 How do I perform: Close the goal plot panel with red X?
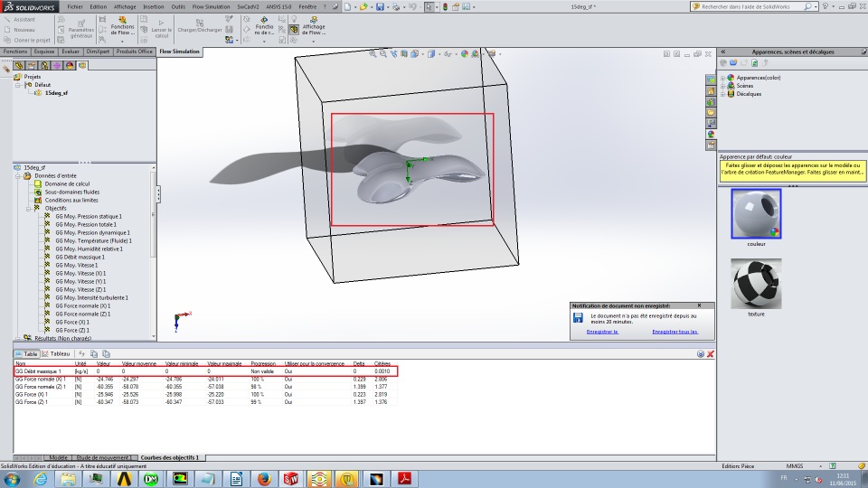point(711,354)
